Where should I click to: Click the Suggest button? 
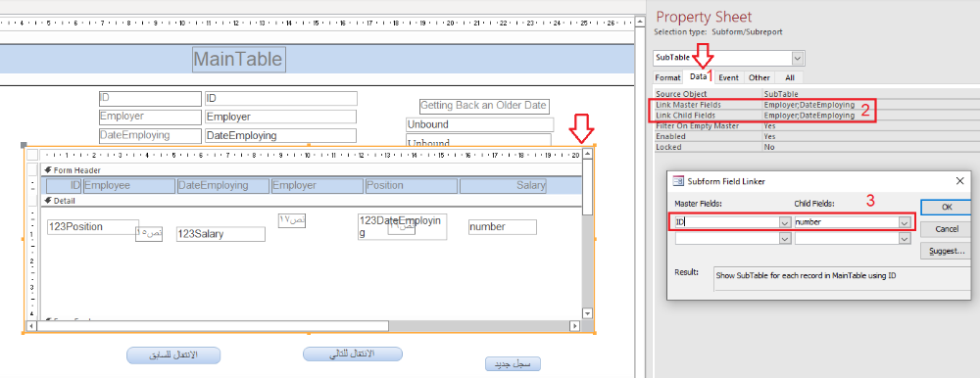946,251
